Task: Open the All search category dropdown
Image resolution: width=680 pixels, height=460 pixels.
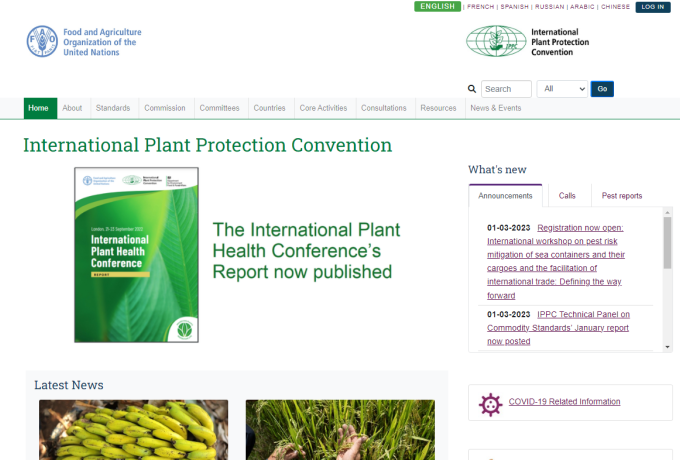Action: point(562,89)
